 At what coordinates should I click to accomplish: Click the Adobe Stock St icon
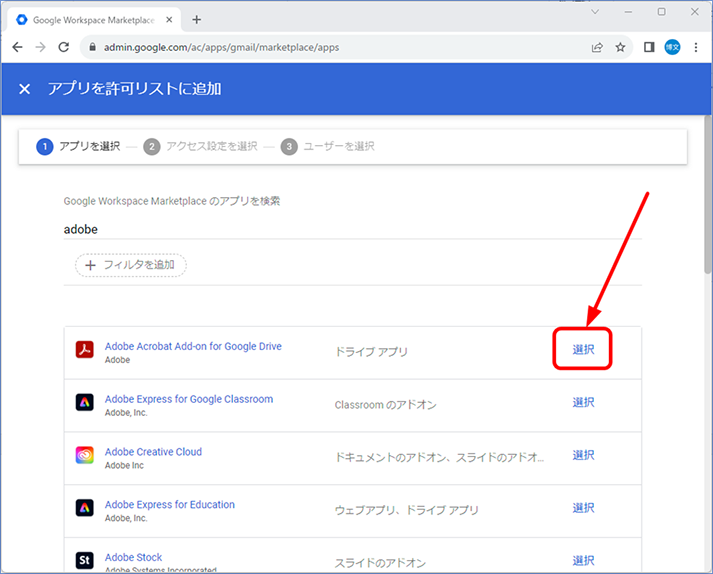tap(85, 560)
